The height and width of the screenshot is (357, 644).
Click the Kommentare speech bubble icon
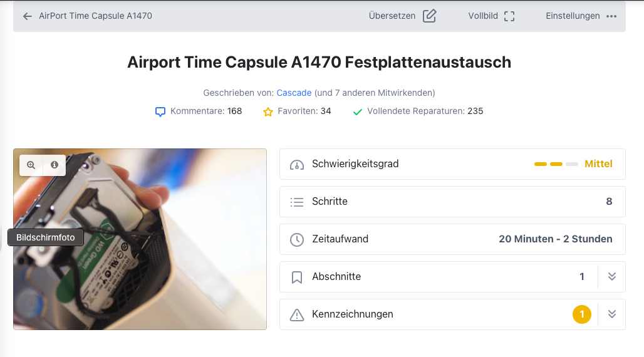click(160, 111)
